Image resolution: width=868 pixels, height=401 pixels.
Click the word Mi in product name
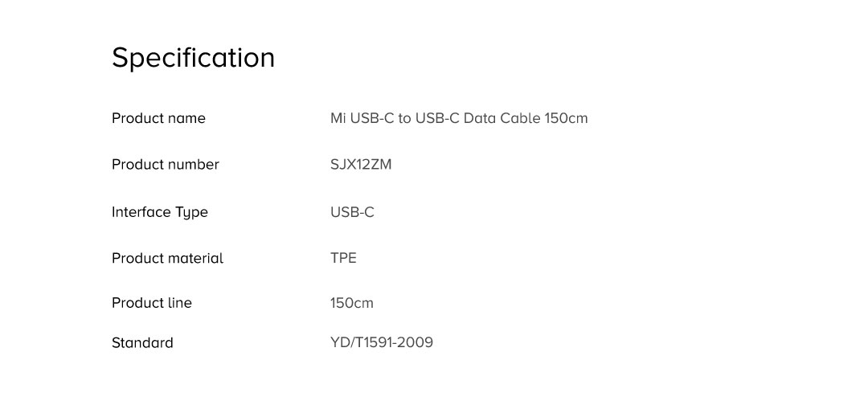[338, 118]
